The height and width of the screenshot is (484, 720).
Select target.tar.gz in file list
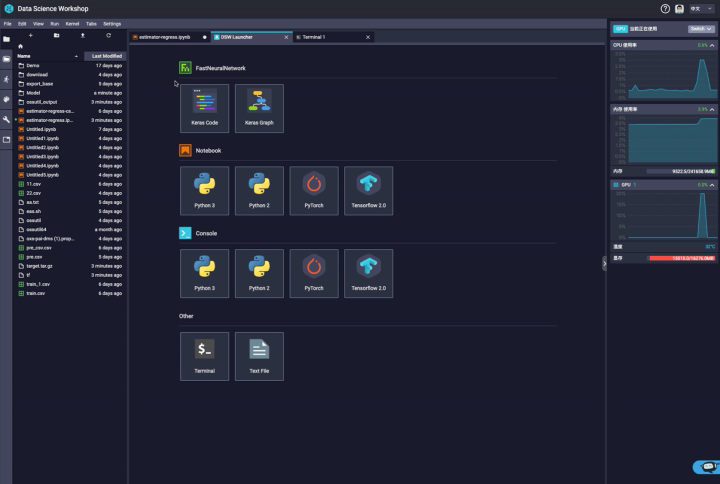coord(70,266)
